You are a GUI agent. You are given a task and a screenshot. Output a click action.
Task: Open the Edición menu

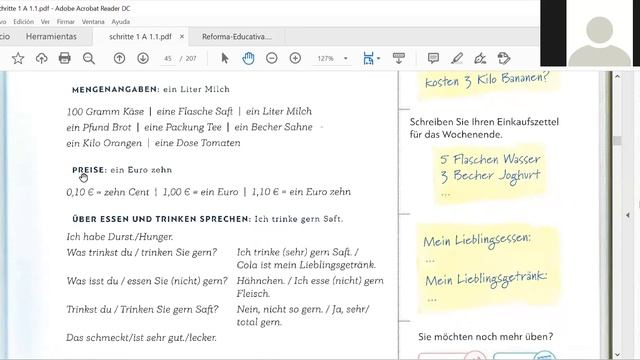23,22
